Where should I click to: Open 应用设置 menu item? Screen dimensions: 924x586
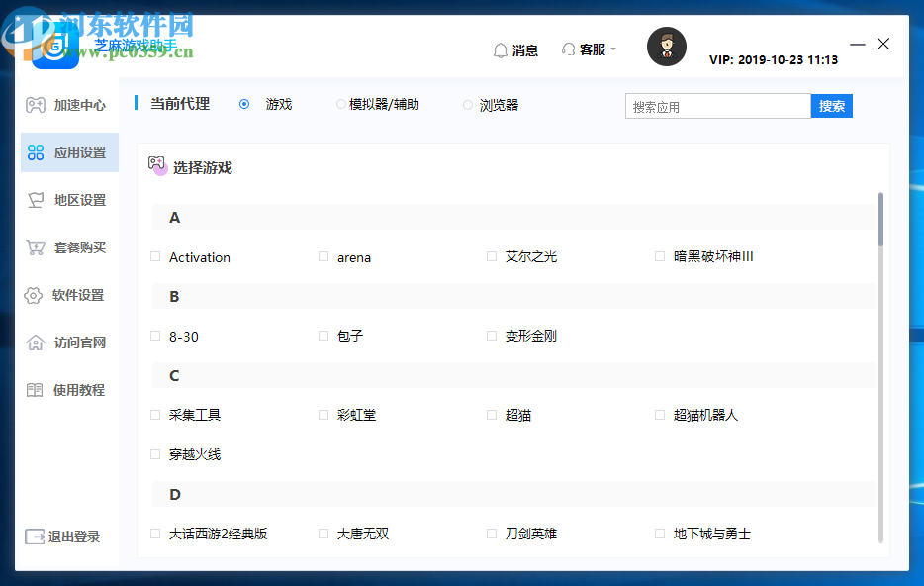(69, 152)
